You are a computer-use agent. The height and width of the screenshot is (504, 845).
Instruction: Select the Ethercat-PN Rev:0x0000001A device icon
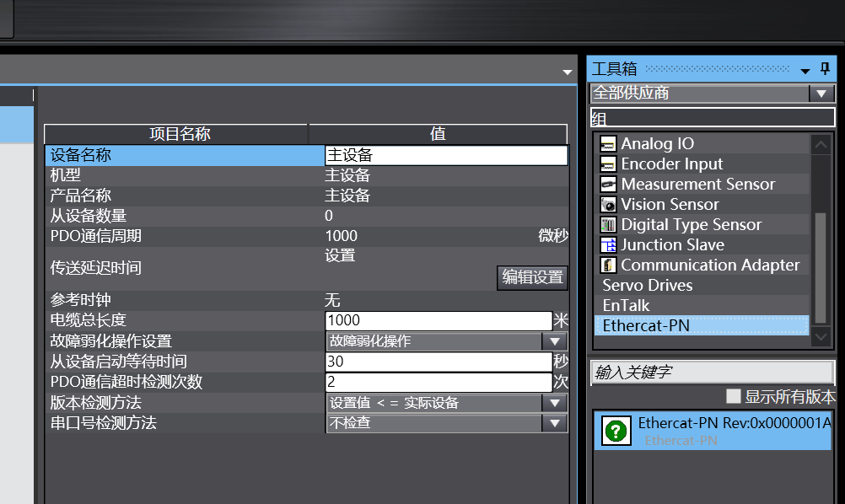(616, 431)
